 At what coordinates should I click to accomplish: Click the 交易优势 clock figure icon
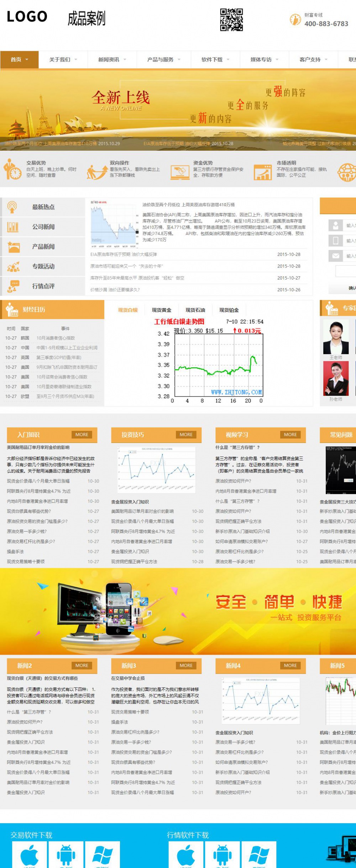[12, 169]
